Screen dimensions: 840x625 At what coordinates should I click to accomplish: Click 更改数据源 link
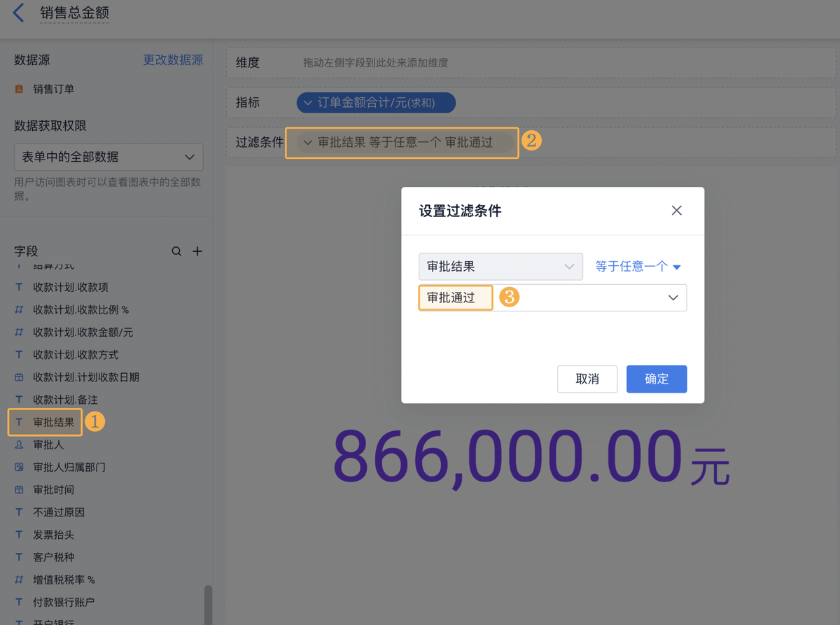point(173,60)
